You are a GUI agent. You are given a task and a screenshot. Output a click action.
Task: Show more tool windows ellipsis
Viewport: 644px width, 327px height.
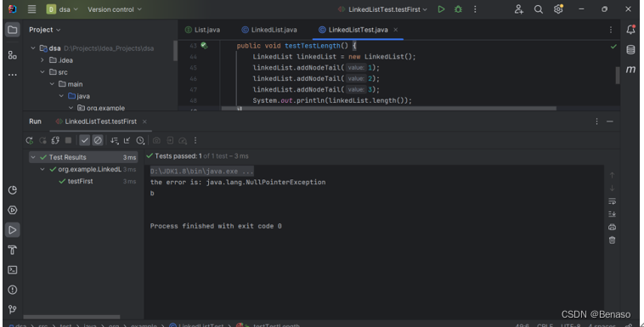[x=13, y=75]
